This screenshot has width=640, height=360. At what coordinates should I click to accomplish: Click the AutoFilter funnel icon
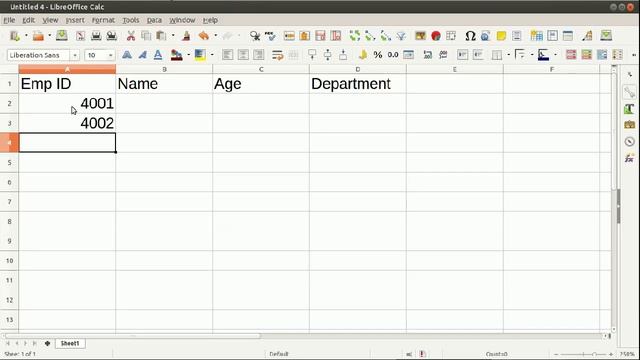[x=401, y=36]
